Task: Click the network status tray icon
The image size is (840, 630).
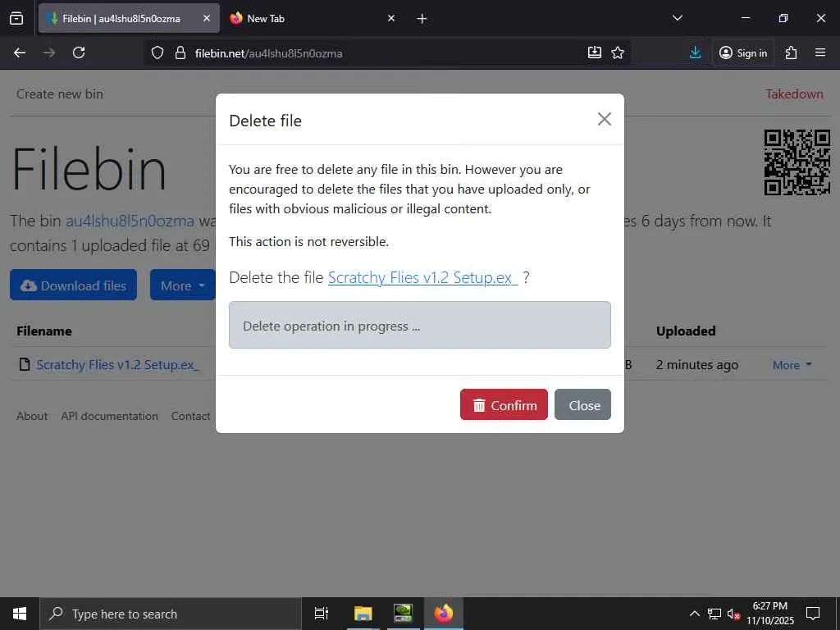Action: click(714, 614)
